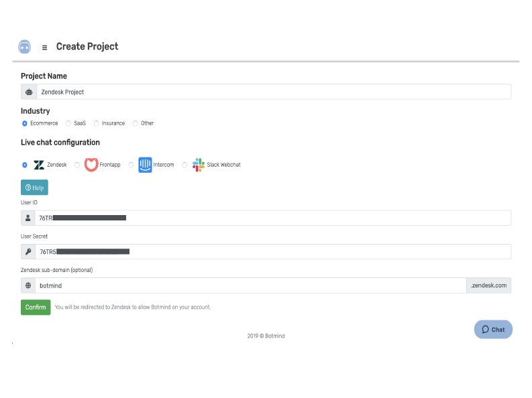Open the hamburger menu

pos(44,48)
